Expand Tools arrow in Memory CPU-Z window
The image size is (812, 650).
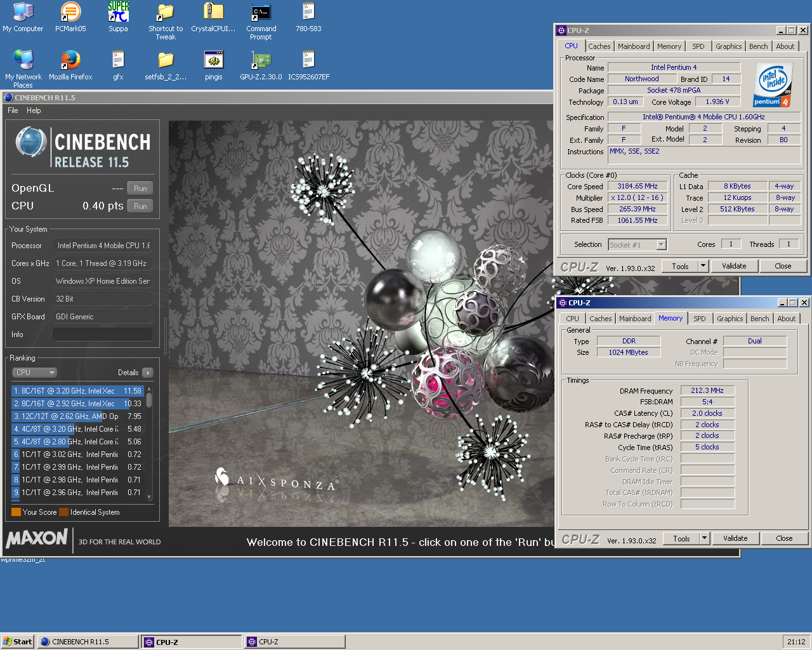point(704,539)
